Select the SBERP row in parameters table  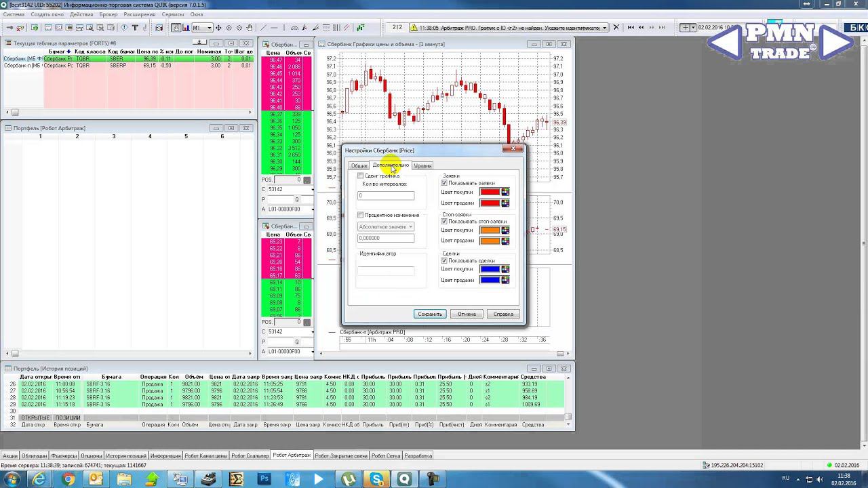point(129,66)
